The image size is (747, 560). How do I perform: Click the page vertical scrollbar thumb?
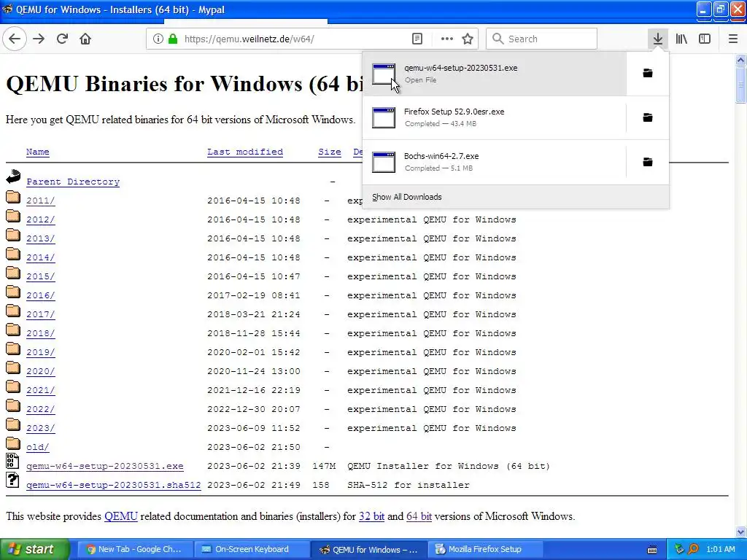click(x=740, y=85)
